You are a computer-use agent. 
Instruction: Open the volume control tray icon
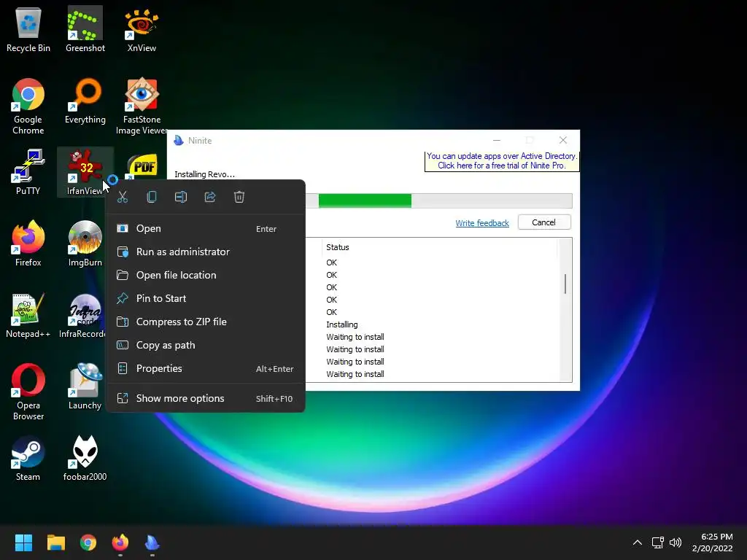coord(676,542)
